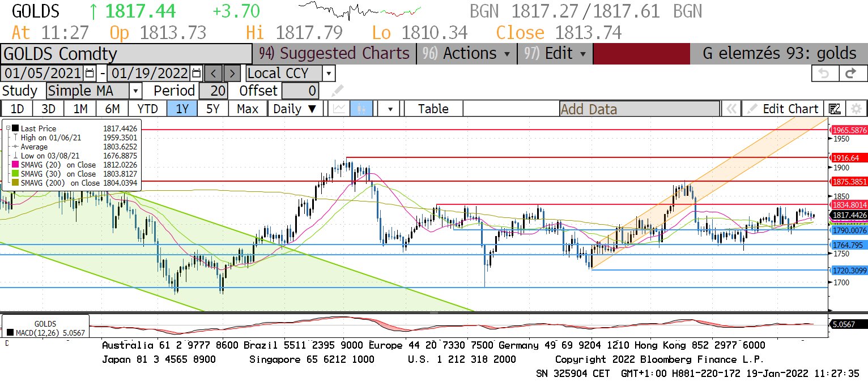Image resolution: width=868 pixels, height=390 pixels.
Task: Open the Actions menu
Action: tap(468, 54)
